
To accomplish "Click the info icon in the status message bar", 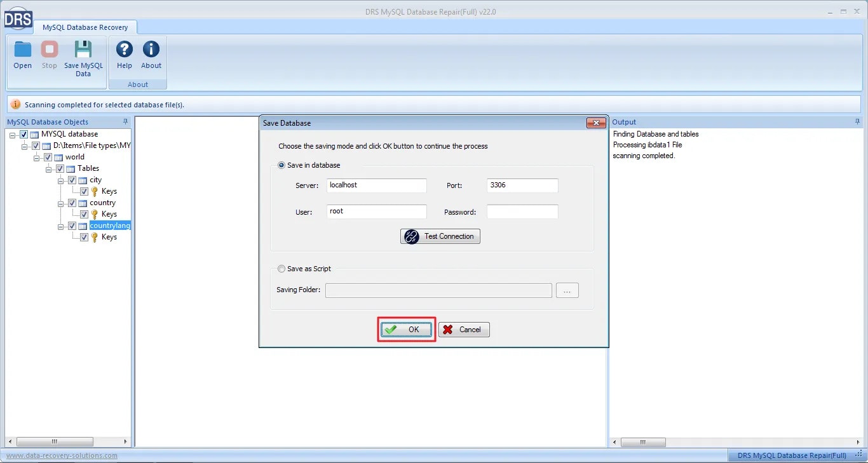I will pyautogui.click(x=16, y=105).
